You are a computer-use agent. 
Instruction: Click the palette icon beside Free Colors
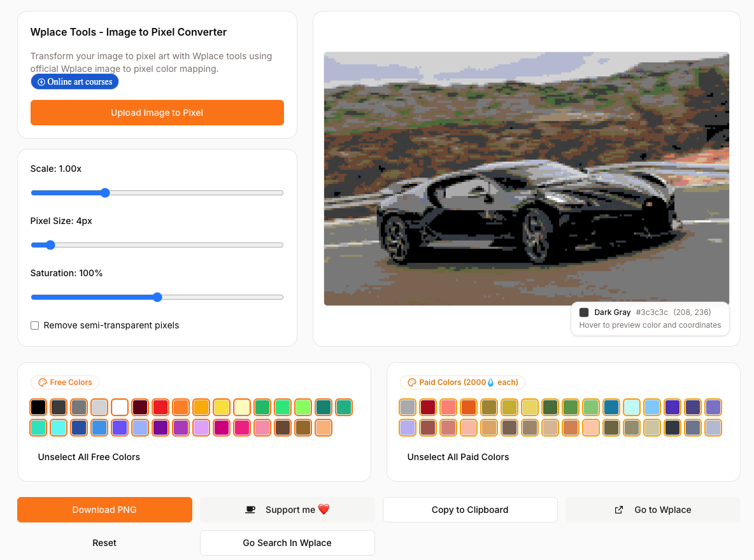(43, 382)
